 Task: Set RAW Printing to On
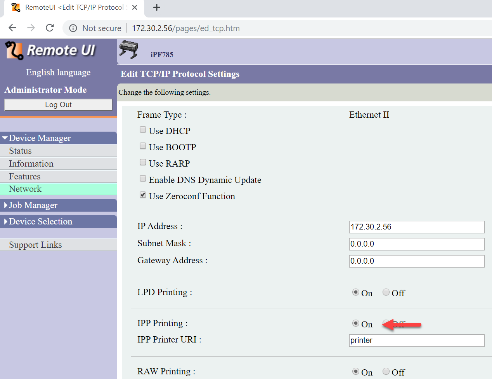(x=355, y=371)
